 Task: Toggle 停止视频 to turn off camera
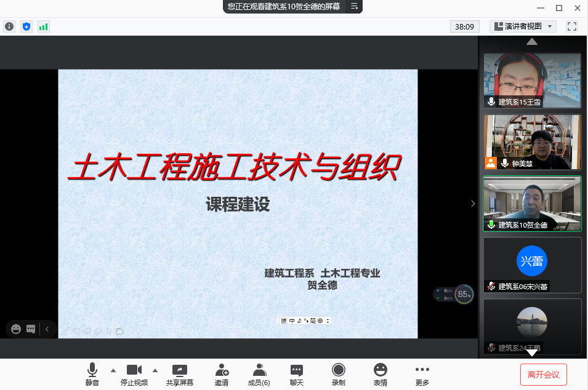(x=134, y=374)
